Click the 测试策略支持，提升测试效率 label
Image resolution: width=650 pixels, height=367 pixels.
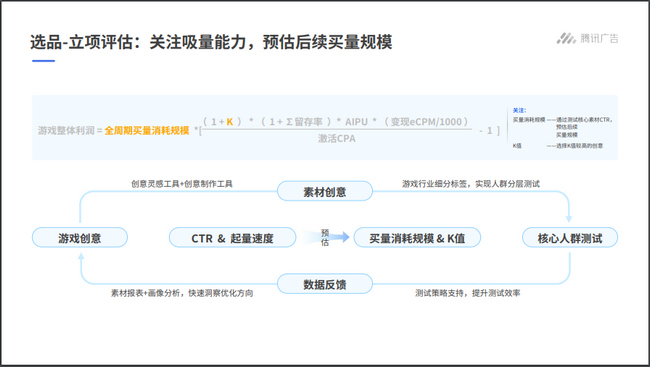point(468,293)
